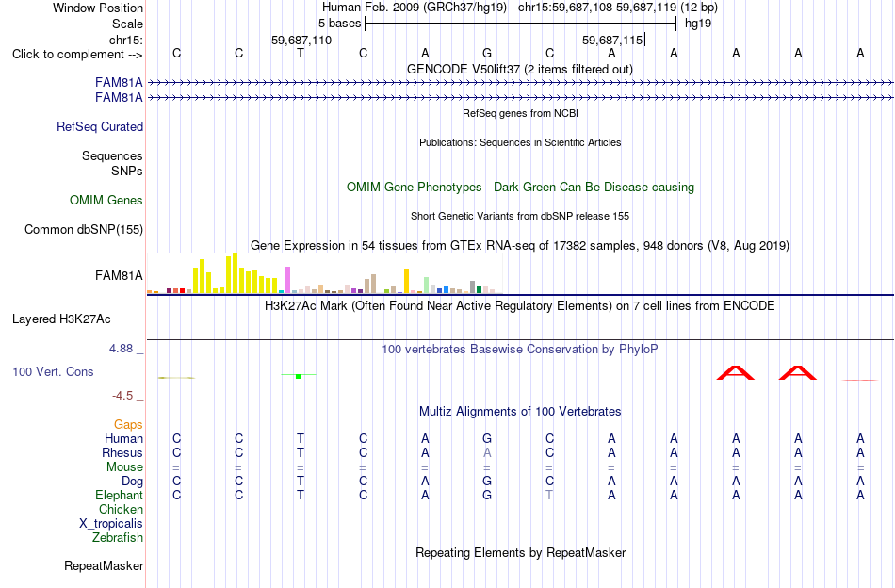Select the Human alignment row label
Image resolution: width=895 pixels, height=588 pixels.
click(x=123, y=438)
